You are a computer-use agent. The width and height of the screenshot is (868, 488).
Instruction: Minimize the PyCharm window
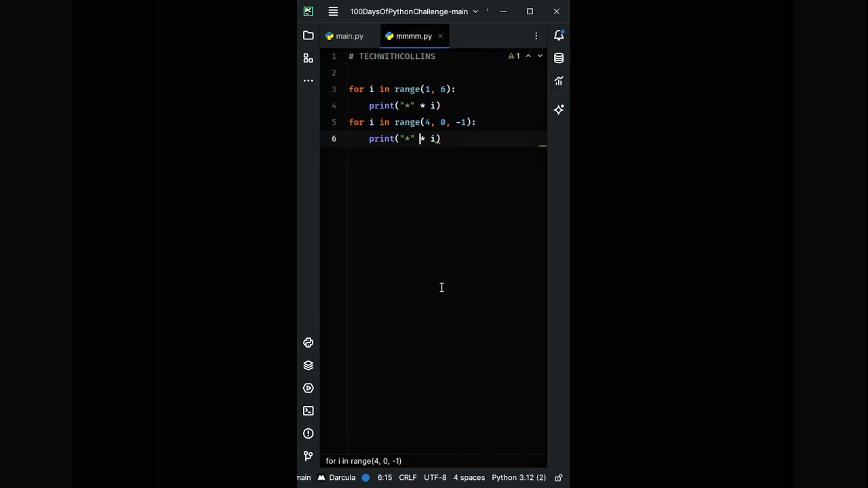tap(503, 12)
